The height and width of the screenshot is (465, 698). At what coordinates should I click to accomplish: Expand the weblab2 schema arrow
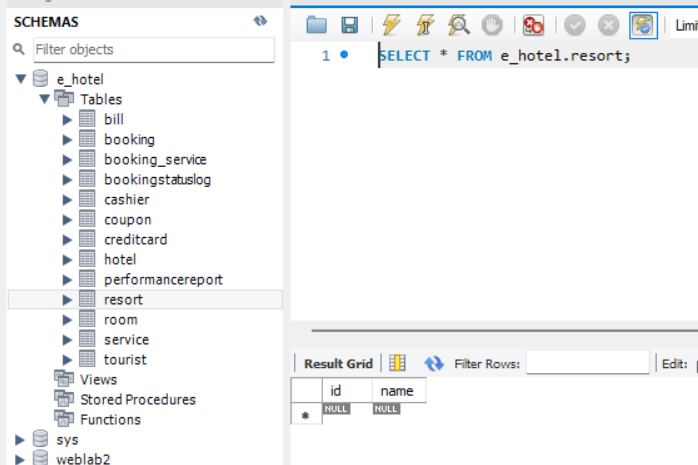point(20,458)
